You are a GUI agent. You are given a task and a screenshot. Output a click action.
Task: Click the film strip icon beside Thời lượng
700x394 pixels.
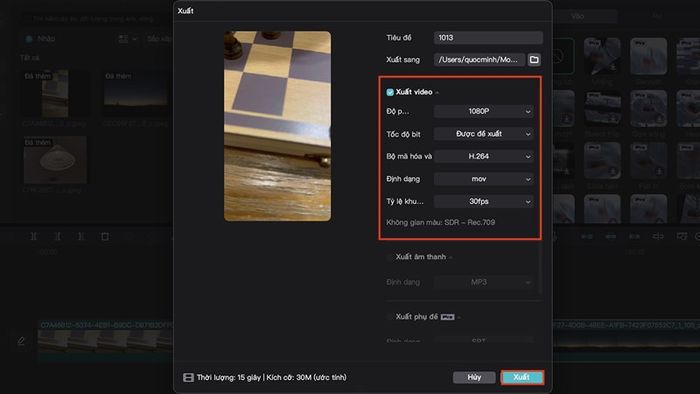[188, 377]
